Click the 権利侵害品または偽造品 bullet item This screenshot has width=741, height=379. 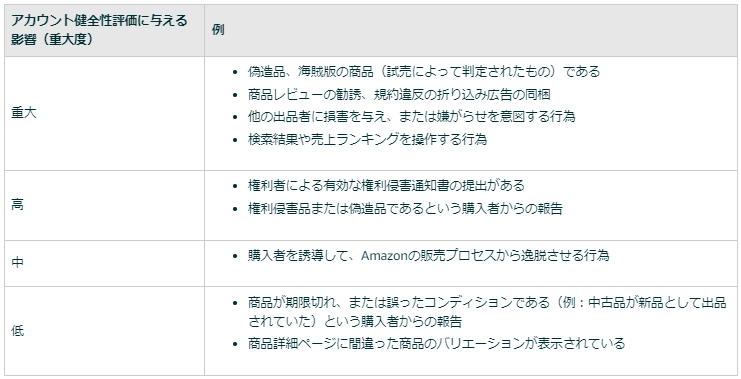click(x=405, y=208)
